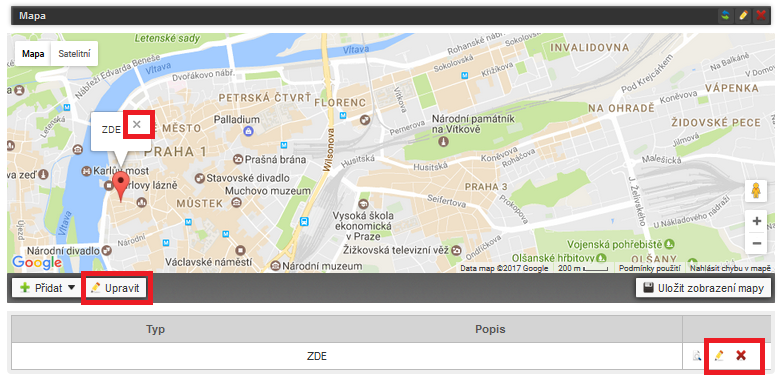Click the red X icon in Mapa header
Viewport: 779px width, 378px height.
pos(761,16)
